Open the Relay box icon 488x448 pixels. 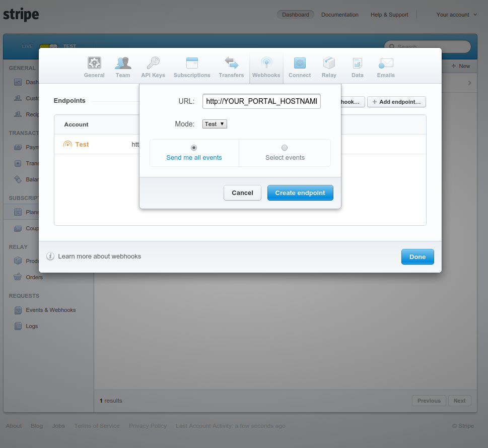329,63
